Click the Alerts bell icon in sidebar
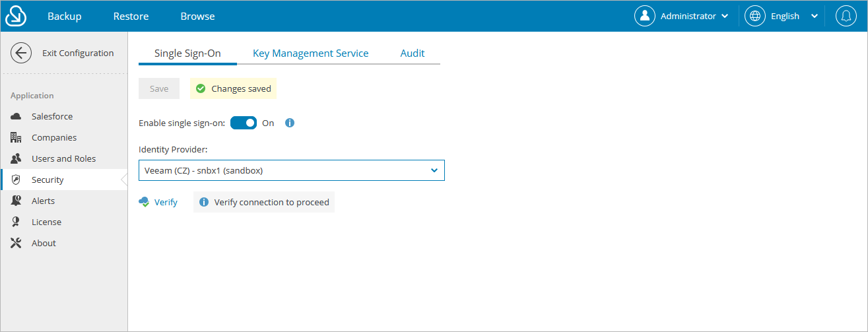Viewport: 868px width, 332px height. tap(17, 201)
